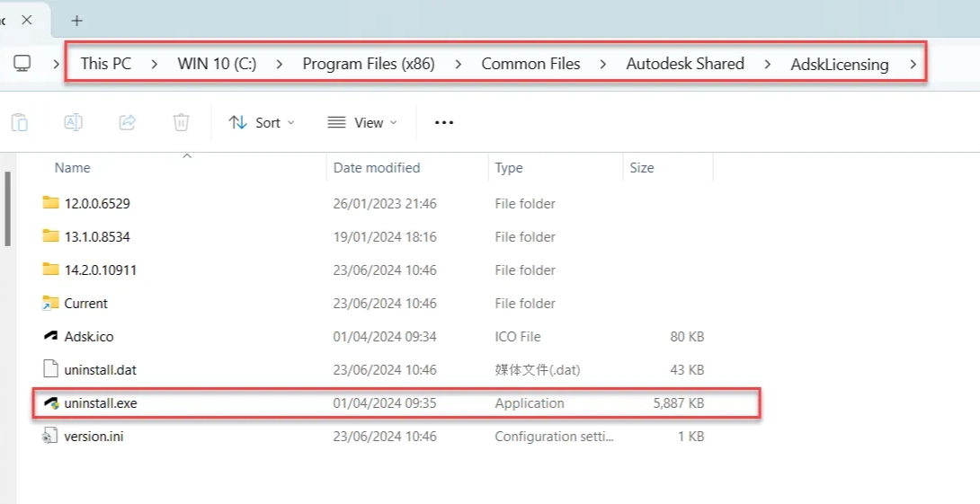Click the 媒体文件(.dat) type cell
This screenshot has height=504, width=980.
pos(538,370)
